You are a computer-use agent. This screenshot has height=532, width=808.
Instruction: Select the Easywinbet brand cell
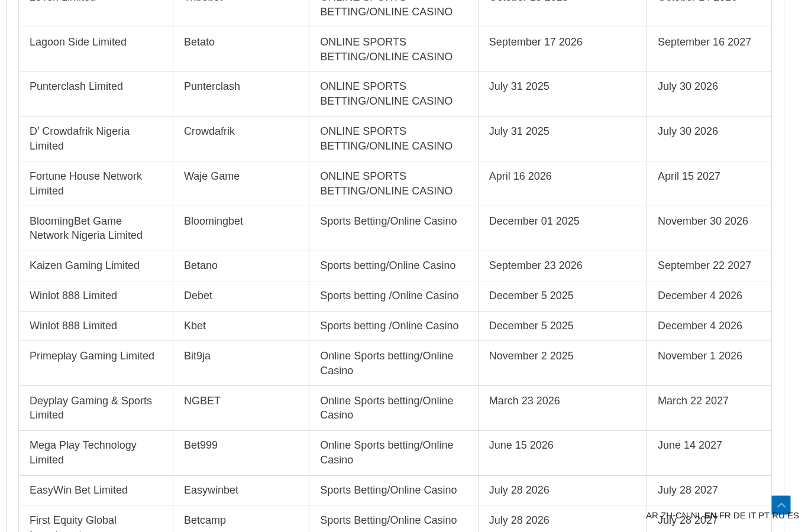pos(241,490)
